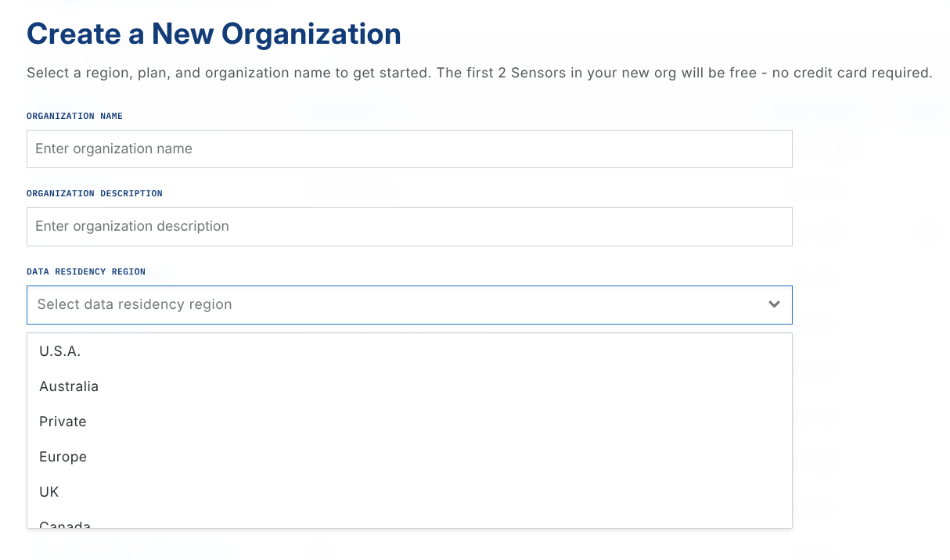Select the partially visible Canada option

[x=65, y=524]
